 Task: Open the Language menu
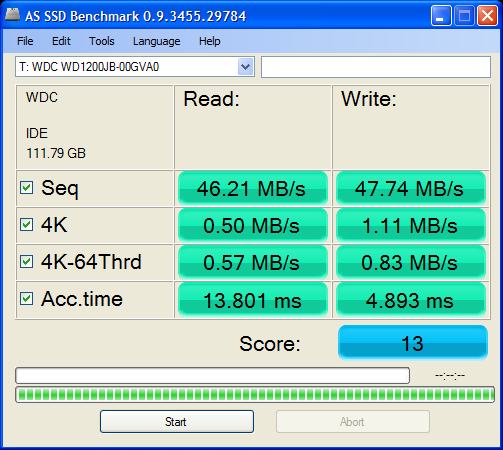156,41
